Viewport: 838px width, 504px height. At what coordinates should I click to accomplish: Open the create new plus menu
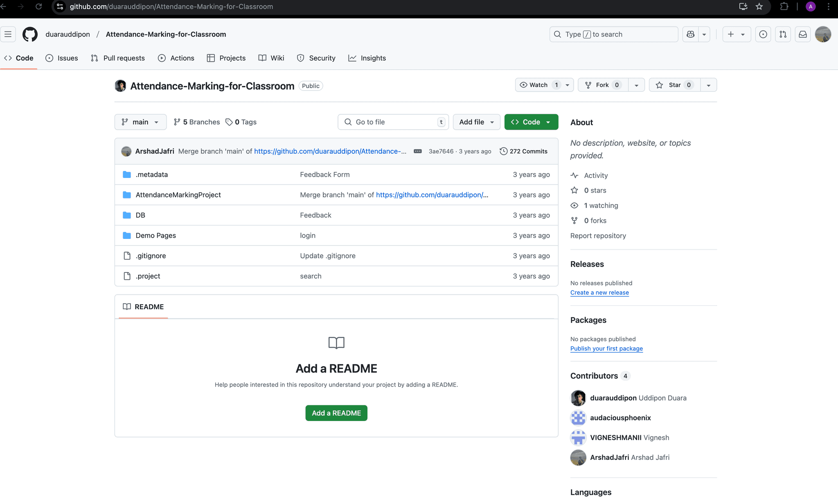(x=737, y=34)
